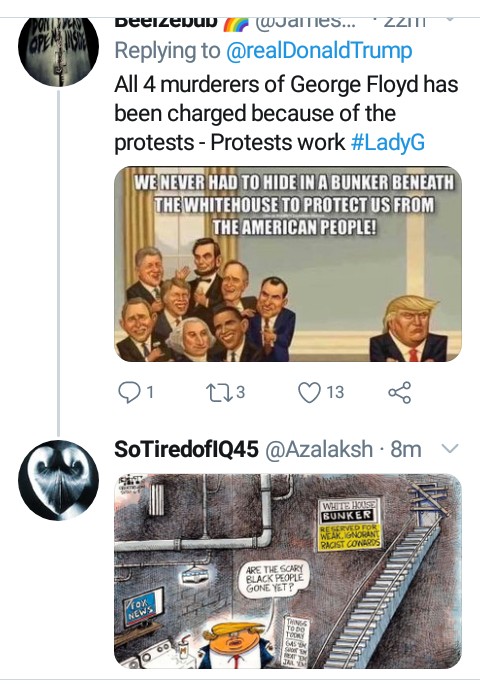This screenshot has width=480, height=697.
Task: Expand options chevron on Beelzebub's tweet
Action: tap(450, 20)
